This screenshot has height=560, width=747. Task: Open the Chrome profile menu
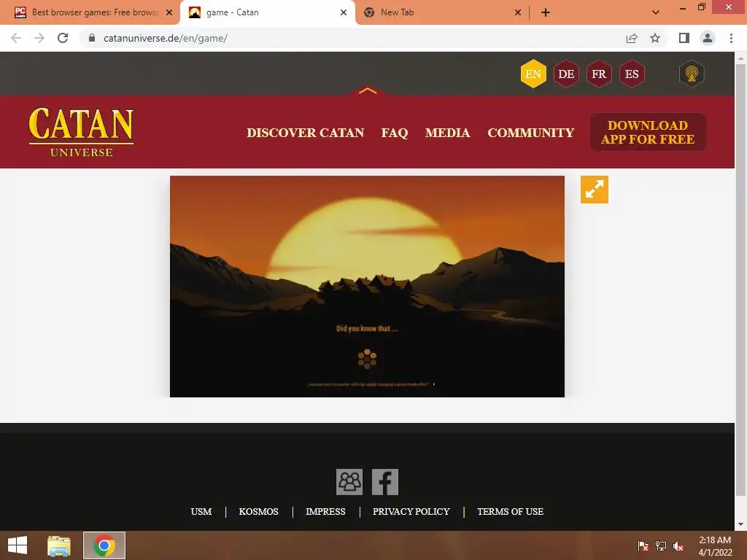pyautogui.click(x=708, y=38)
